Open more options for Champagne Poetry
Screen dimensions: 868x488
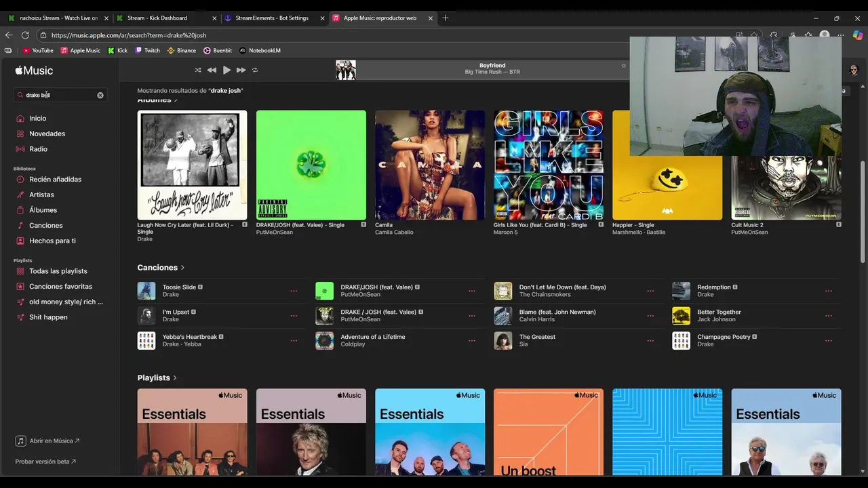click(x=829, y=341)
